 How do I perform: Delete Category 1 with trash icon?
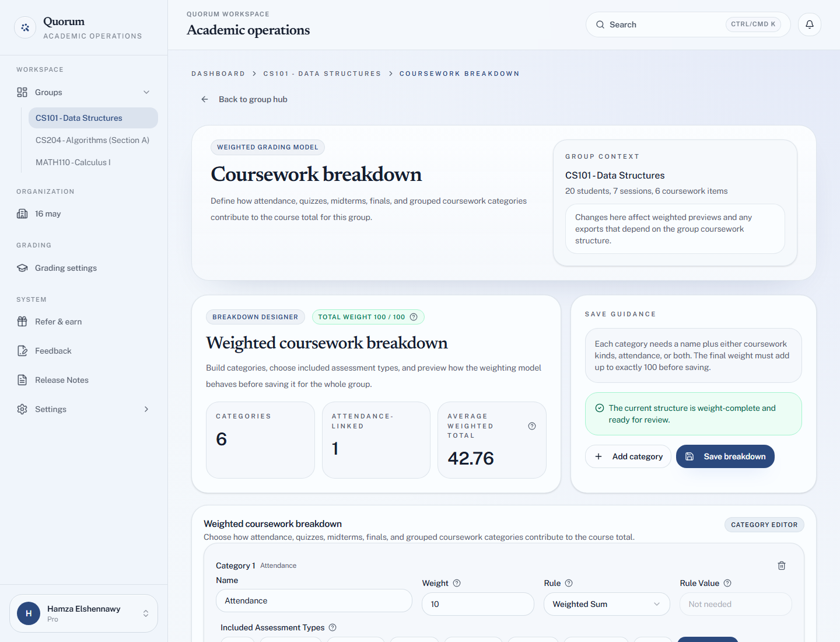coord(782,566)
